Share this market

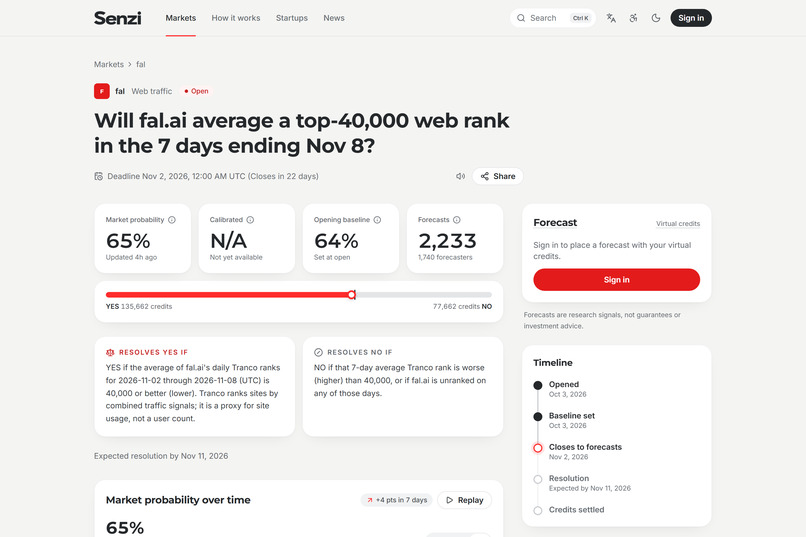click(498, 176)
